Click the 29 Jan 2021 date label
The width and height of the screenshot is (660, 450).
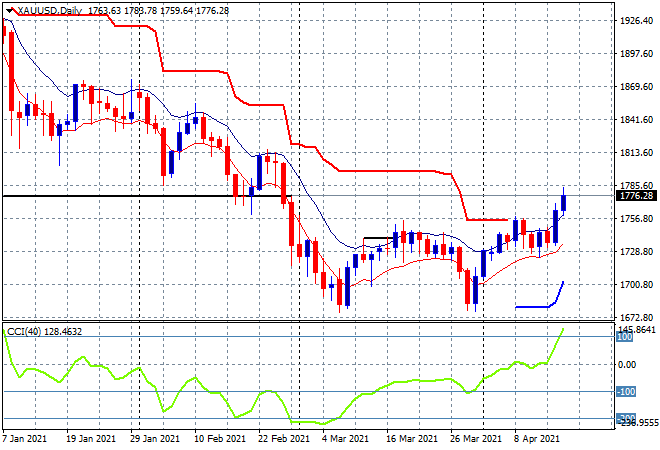tap(154, 439)
